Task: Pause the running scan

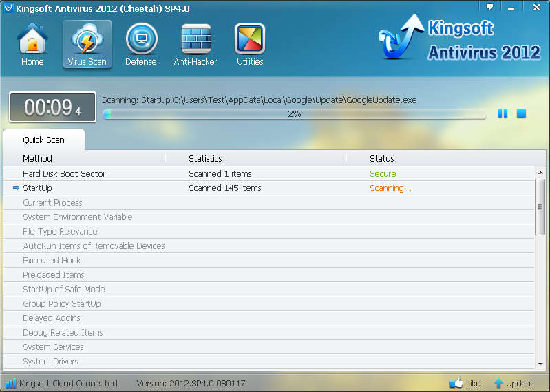Action: 503,113
